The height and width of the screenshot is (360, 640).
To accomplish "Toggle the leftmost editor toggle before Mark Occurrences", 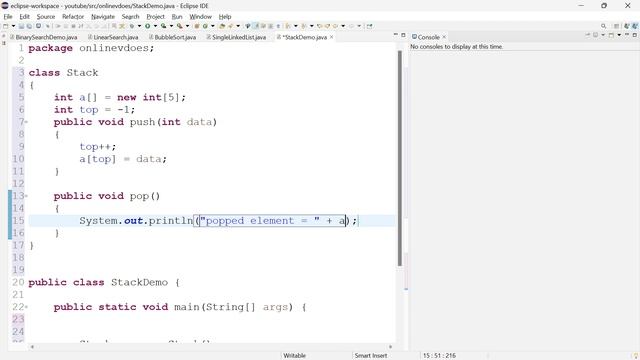I will coord(247,26).
